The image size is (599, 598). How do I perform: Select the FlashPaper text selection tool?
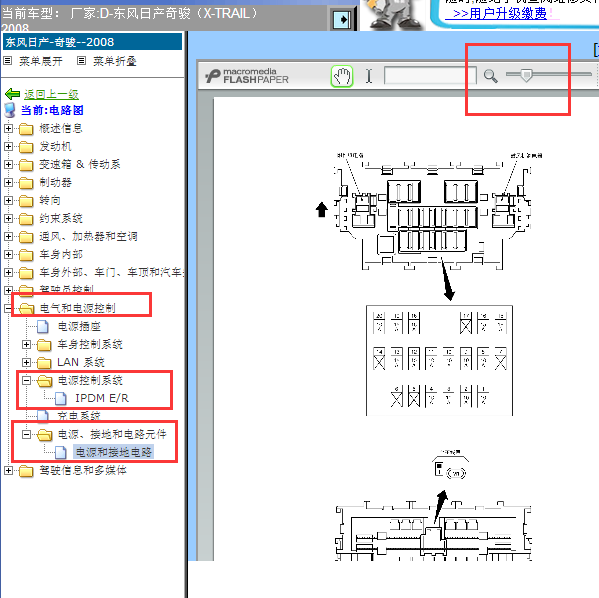[x=369, y=76]
